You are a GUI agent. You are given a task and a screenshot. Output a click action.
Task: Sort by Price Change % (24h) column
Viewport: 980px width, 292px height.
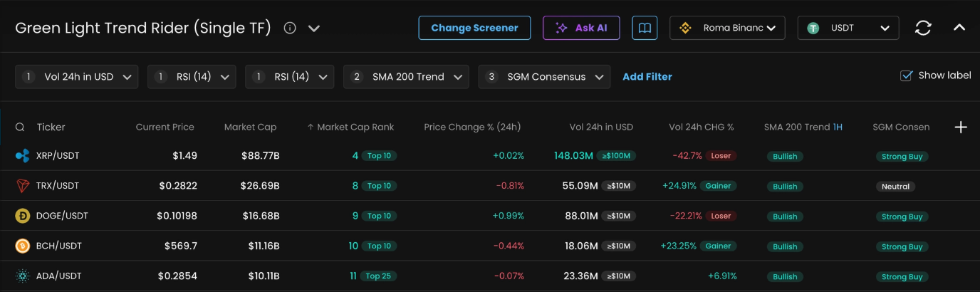(472, 127)
